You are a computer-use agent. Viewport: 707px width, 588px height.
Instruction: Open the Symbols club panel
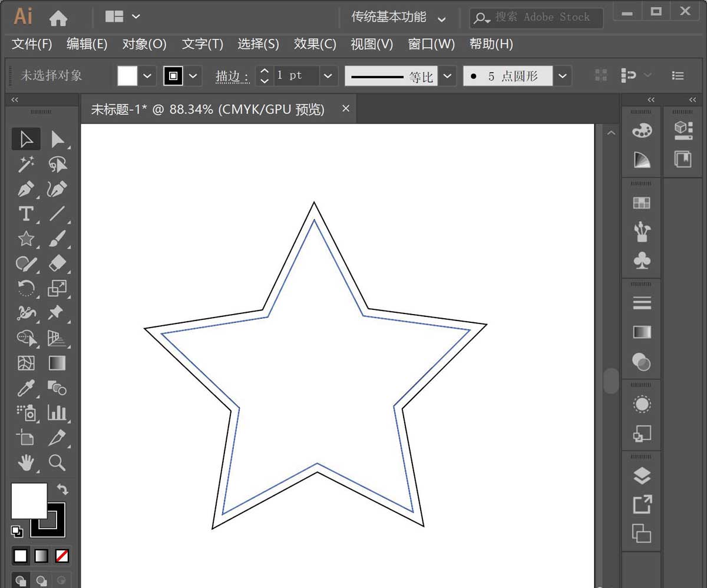642,260
